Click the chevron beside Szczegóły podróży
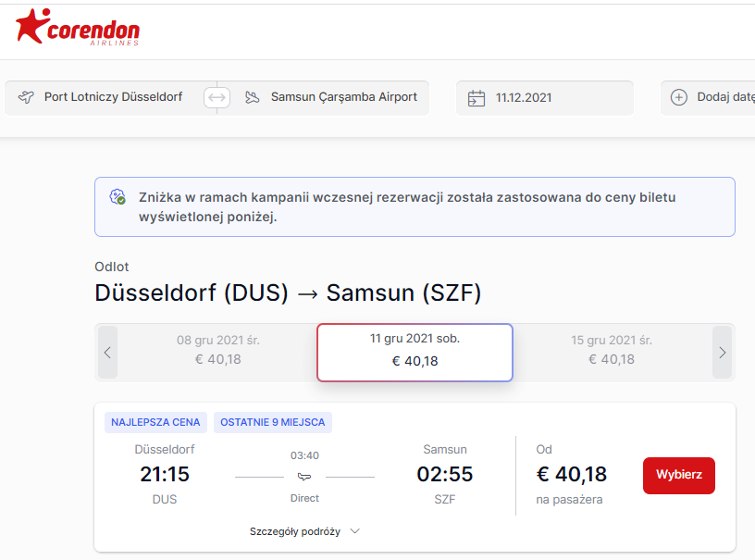 click(x=355, y=531)
